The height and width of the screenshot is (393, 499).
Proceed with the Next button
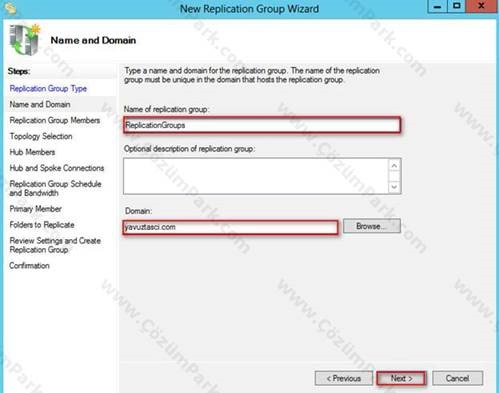(x=401, y=378)
